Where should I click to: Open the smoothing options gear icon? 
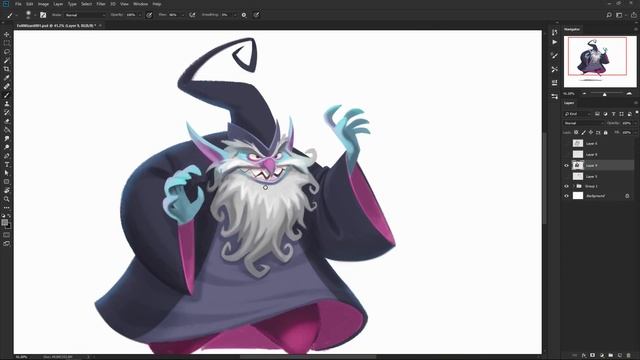click(244, 15)
